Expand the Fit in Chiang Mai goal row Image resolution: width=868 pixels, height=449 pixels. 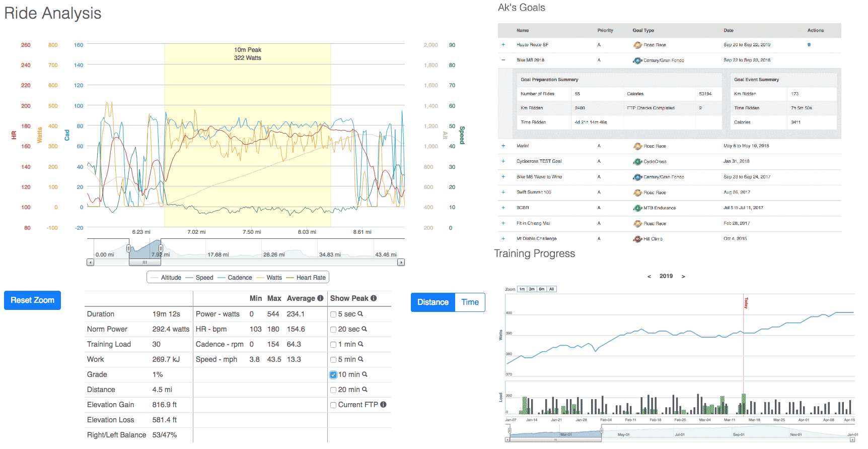coord(503,223)
